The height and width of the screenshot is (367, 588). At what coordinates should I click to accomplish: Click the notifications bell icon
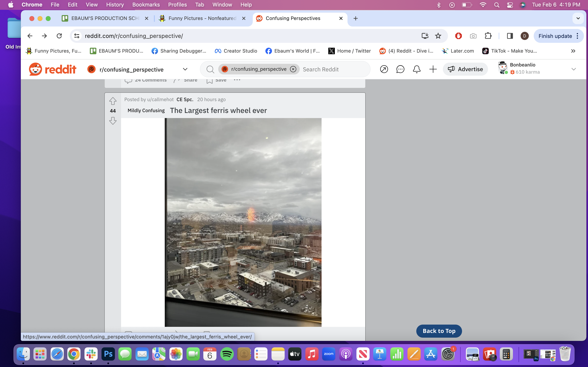(x=416, y=69)
